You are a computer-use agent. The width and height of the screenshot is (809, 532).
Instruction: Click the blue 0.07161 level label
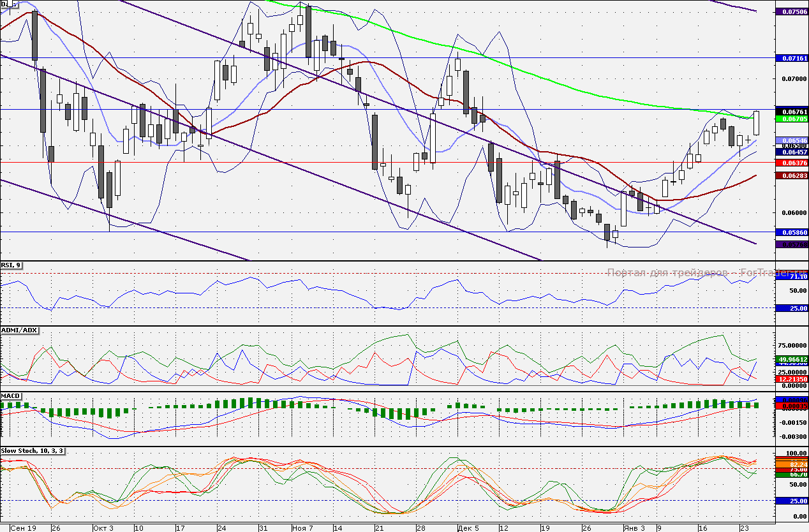pyautogui.click(x=791, y=58)
